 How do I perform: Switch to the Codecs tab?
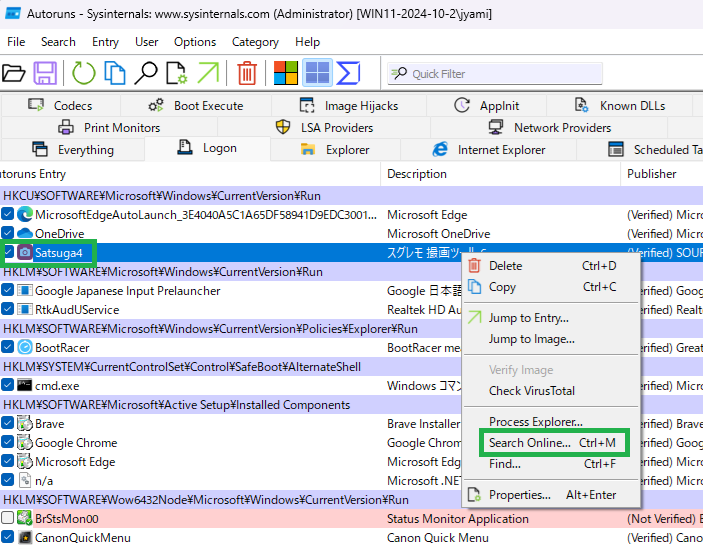(x=61, y=106)
